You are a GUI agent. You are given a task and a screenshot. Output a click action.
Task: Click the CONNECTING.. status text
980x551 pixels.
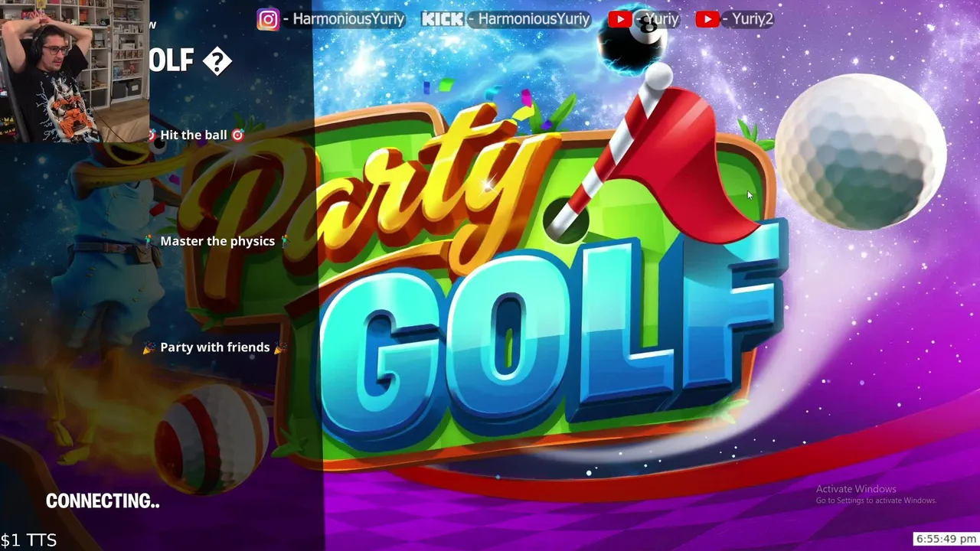coord(103,501)
